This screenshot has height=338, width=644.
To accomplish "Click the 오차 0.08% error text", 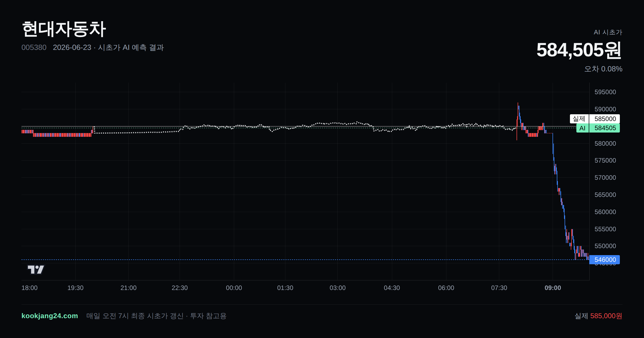I will pyautogui.click(x=603, y=69).
